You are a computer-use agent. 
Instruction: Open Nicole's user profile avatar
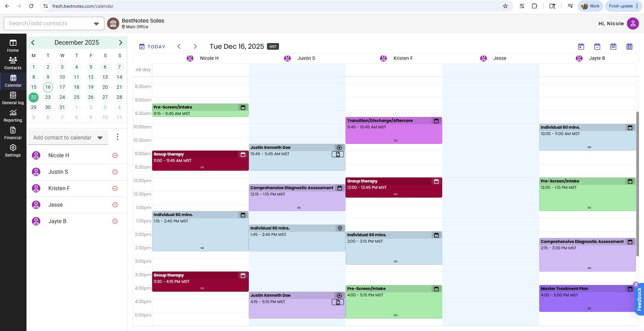(633, 24)
